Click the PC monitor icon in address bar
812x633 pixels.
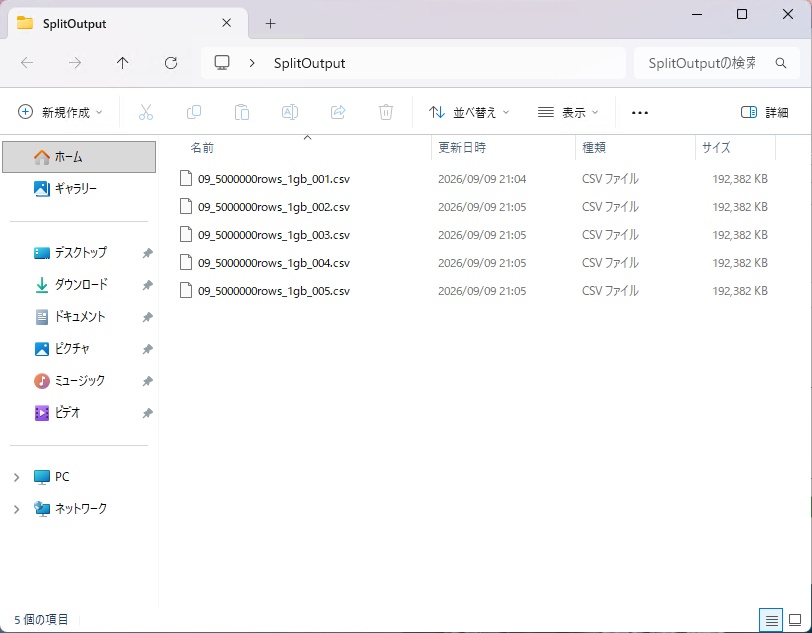222,63
